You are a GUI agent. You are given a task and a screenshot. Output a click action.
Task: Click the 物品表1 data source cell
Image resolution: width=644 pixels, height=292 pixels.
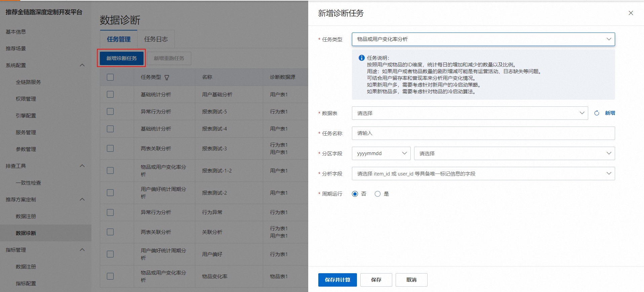point(279,277)
